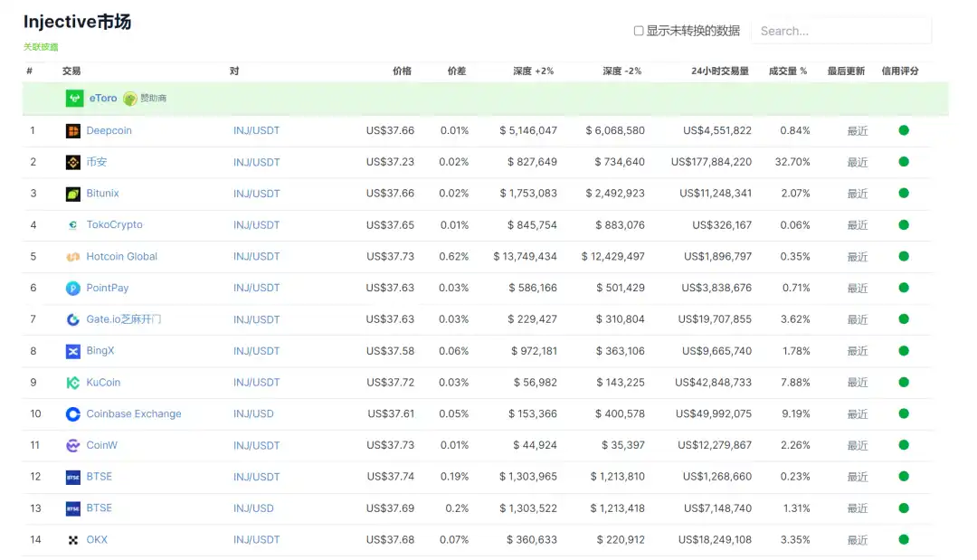Click the 深度 +2% column header
This screenshot has height=560, width=977.
[x=533, y=71]
